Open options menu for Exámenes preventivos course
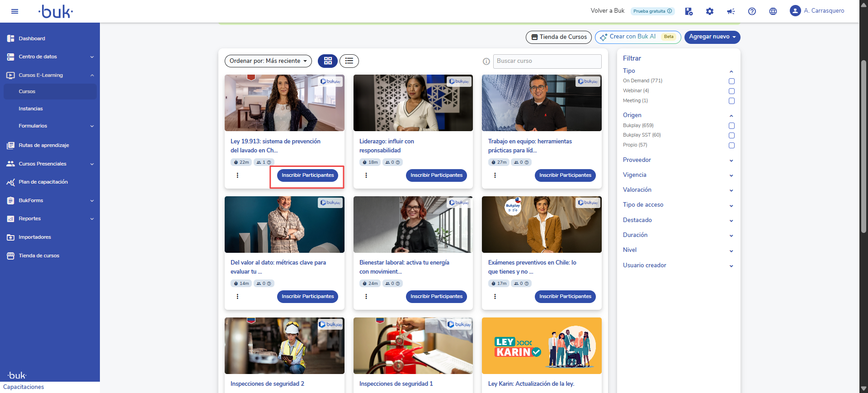This screenshot has height=393, width=868. pos(495,297)
